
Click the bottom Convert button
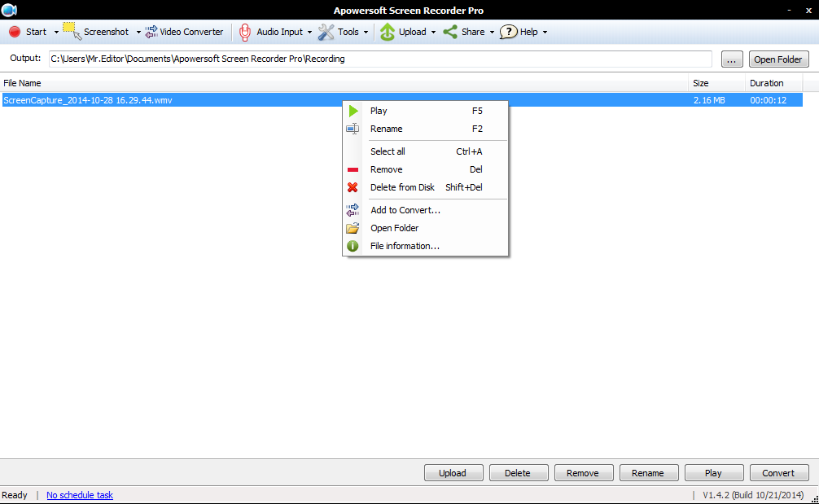pos(779,473)
